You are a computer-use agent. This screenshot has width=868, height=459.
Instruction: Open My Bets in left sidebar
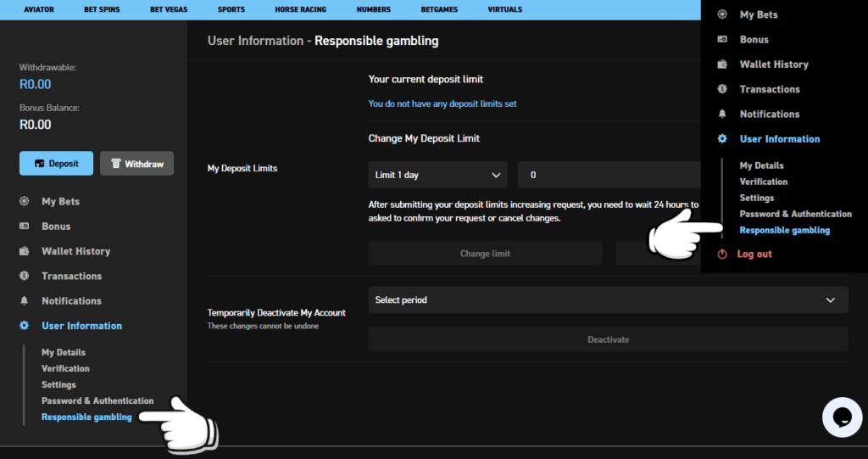[60, 201]
